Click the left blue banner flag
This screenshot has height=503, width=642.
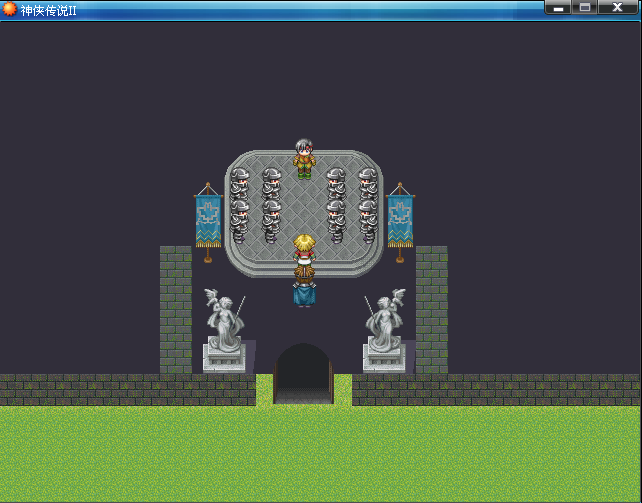208,222
